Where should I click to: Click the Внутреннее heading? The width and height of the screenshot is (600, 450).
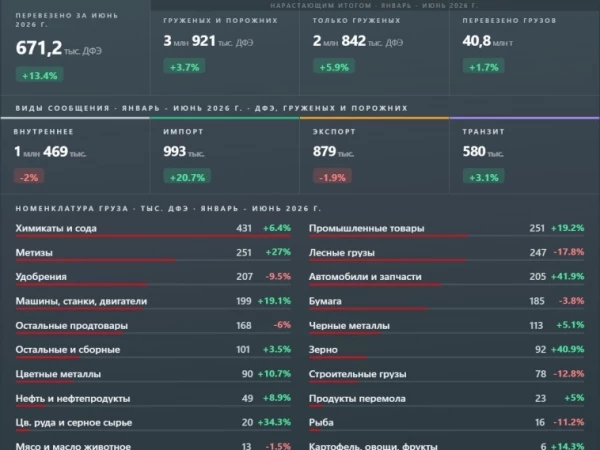pyautogui.click(x=44, y=132)
